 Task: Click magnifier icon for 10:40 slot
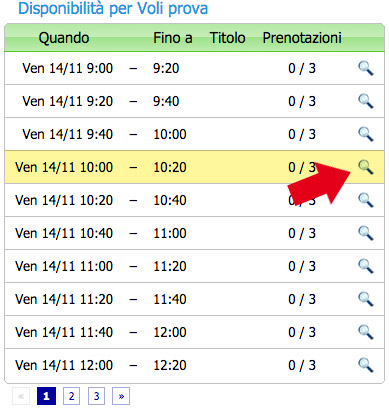click(366, 233)
